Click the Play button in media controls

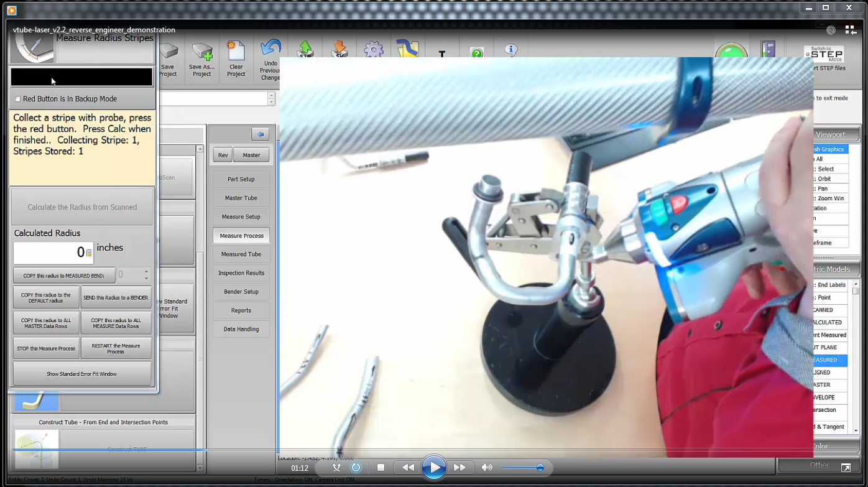(x=433, y=468)
